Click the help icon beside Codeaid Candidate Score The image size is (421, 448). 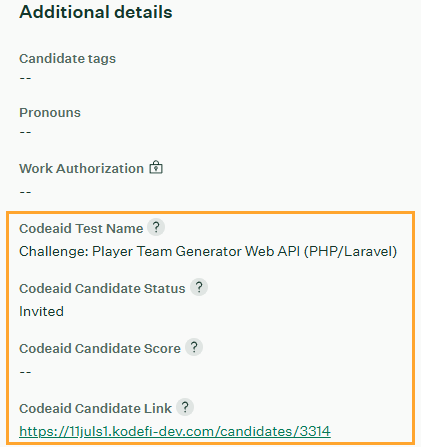point(194,347)
